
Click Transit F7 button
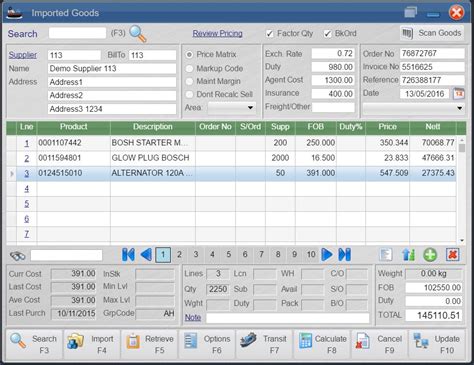pos(264,344)
